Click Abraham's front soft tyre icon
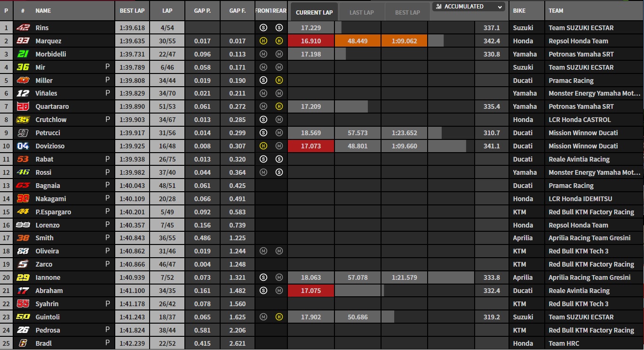644x350 pixels. (263, 291)
